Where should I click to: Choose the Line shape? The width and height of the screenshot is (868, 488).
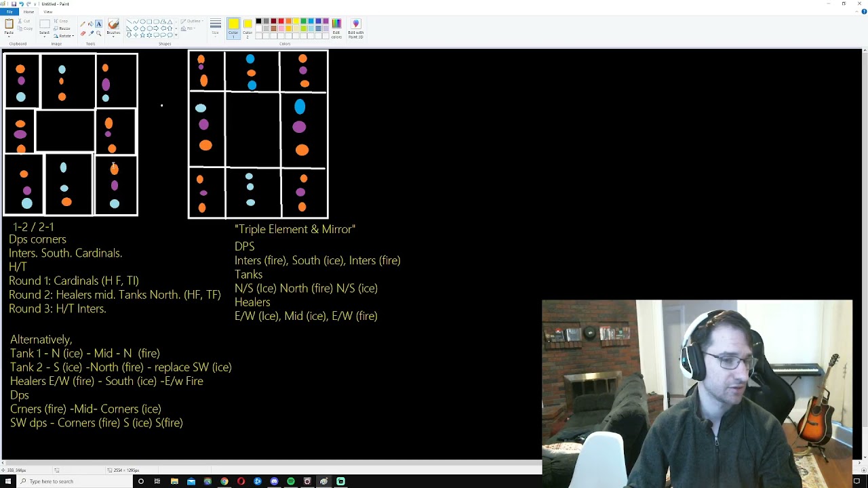130,22
